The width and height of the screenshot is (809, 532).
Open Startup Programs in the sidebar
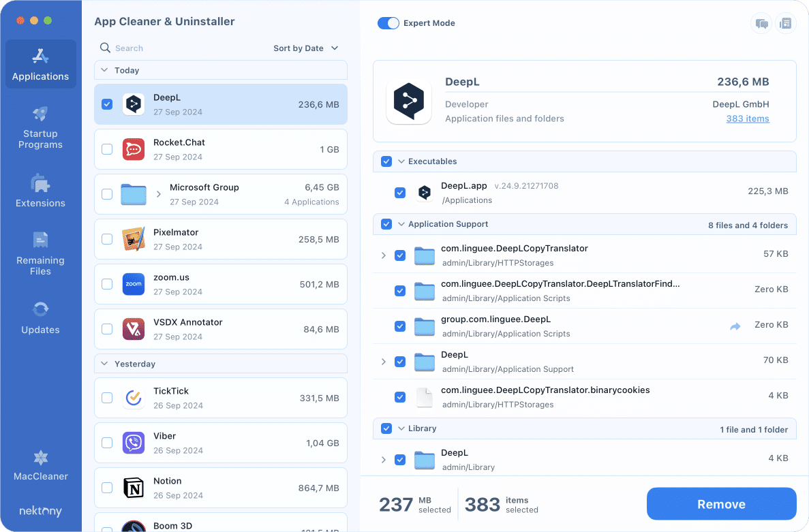pos(41,127)
